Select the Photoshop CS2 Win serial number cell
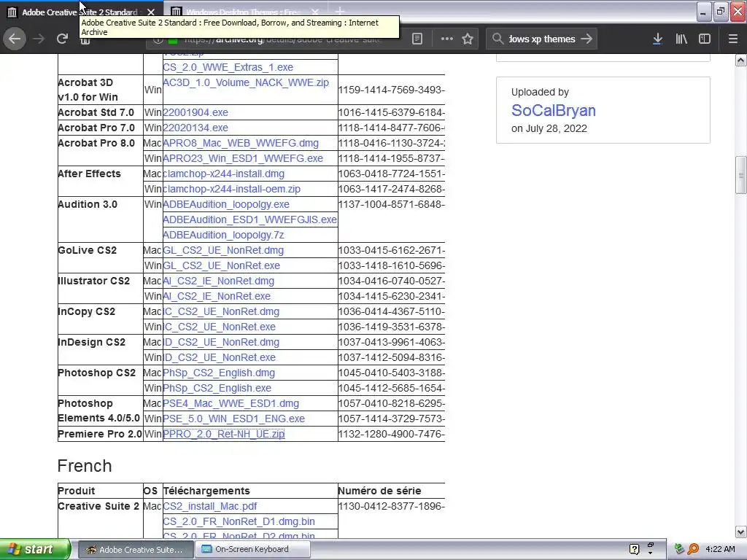 pos(391,388)
